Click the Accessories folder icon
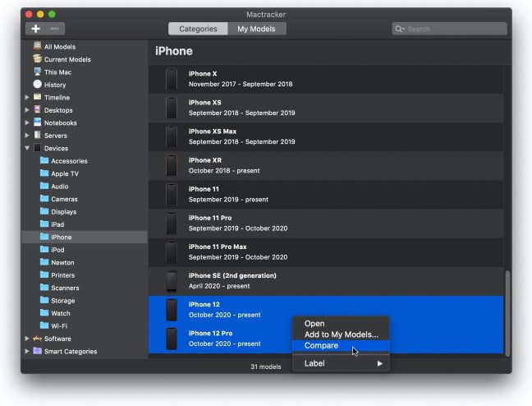 [44, 160]
